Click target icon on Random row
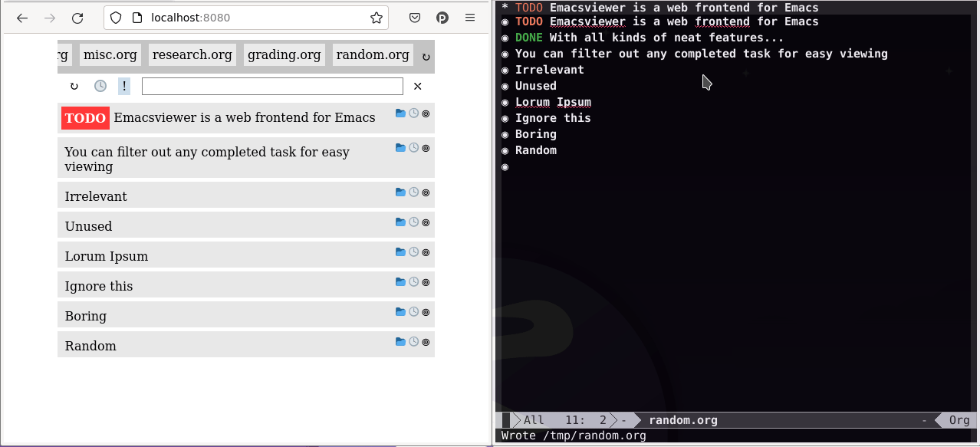 click(426, 342)
